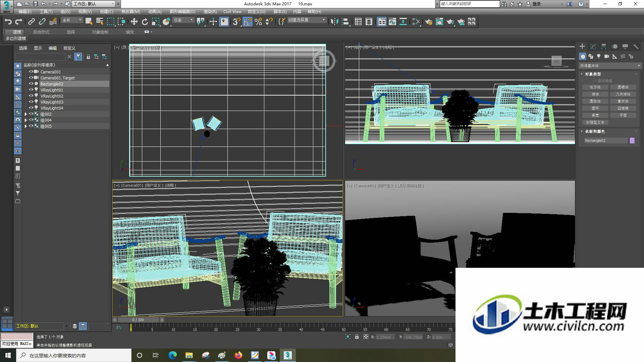Open the 标准基本体 category dropdown
Viewport: 644px width, 362px height.
(x=610, y=66)
